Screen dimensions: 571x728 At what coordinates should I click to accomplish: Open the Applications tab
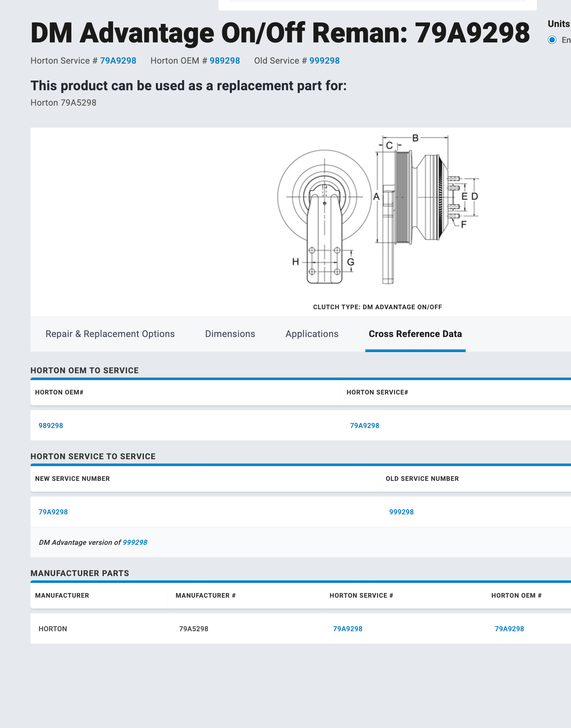312,334
